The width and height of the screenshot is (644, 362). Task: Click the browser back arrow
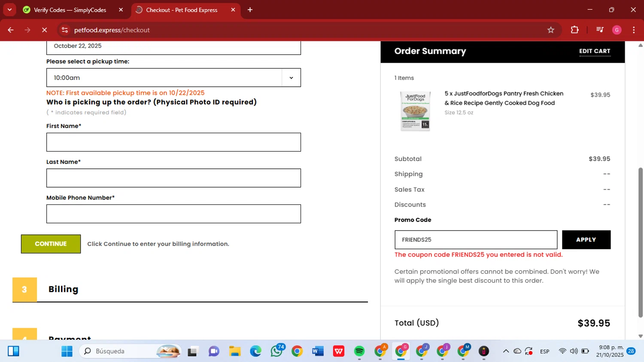[x=11, y=30]
